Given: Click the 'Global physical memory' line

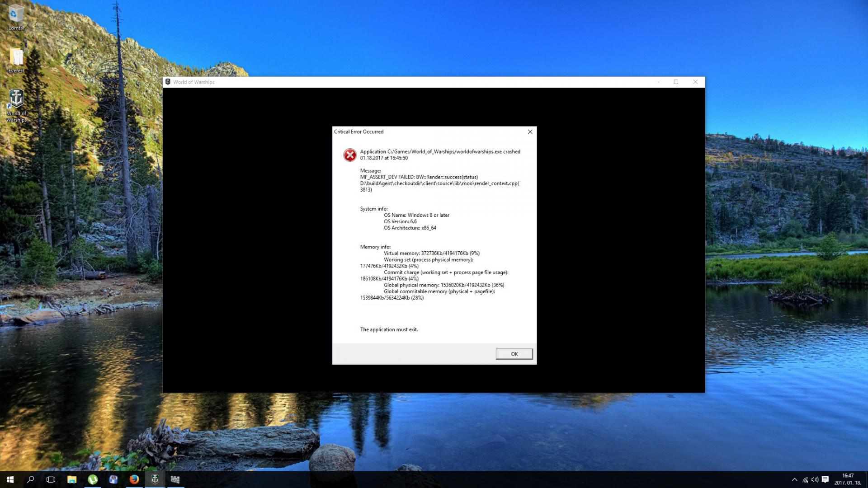Looking at the screenshot, I should 444,285.
